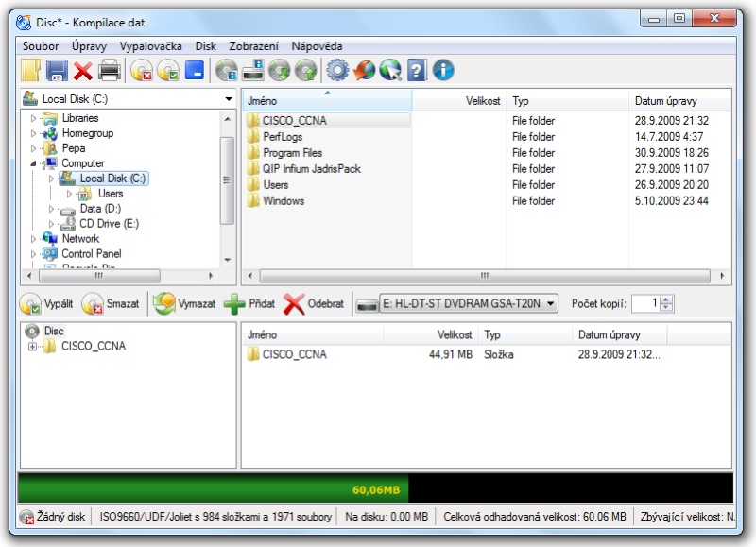756x547 pixels.
Task: Show drive information via drive-info icon
Action: coord(253,70)
